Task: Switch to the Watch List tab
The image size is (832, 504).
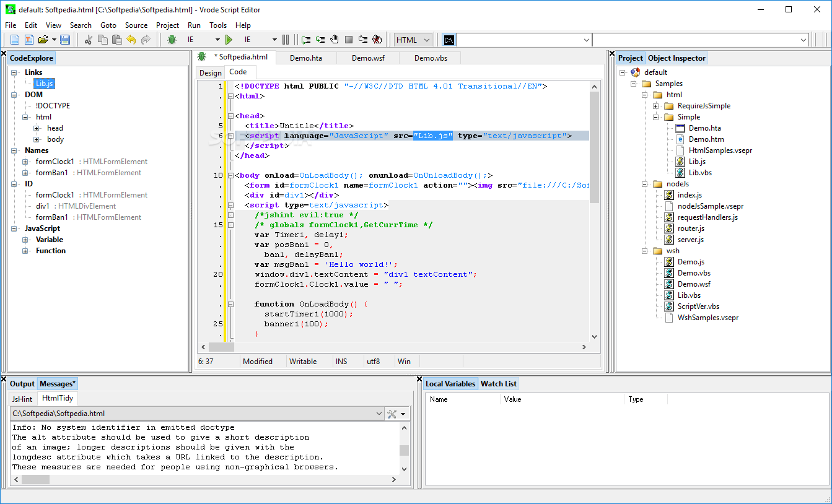Action: pyautogui.click(x=499, y=384)
